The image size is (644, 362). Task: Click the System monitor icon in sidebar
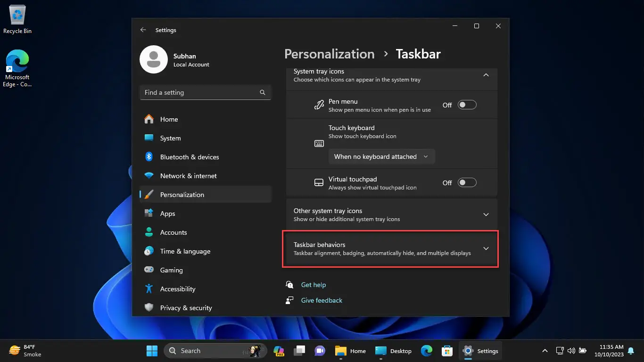(149, 138)
